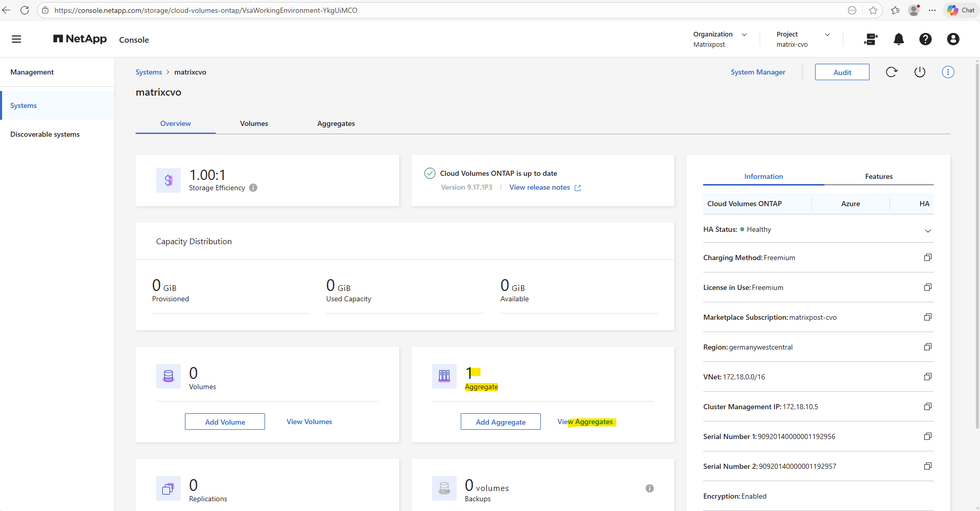Image resolution: width=980 pixels, height=511 pixels.
Task: Expand the Organization dropdown
Action: (744, 34)
